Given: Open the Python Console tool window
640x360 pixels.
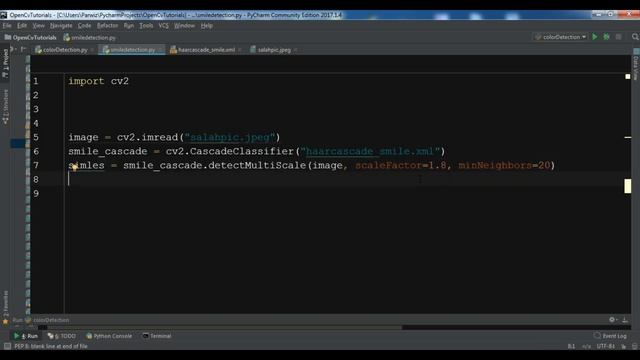Looking at the screenshot, I should (109, 336).
